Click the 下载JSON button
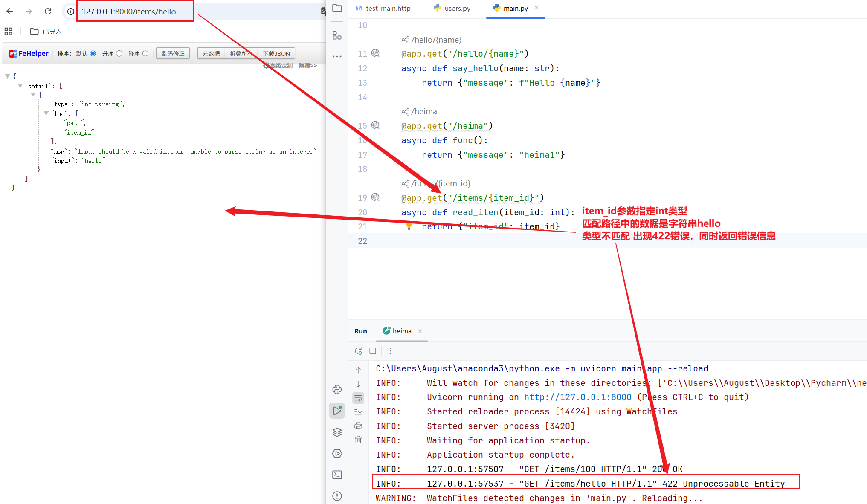 [276, 54]
